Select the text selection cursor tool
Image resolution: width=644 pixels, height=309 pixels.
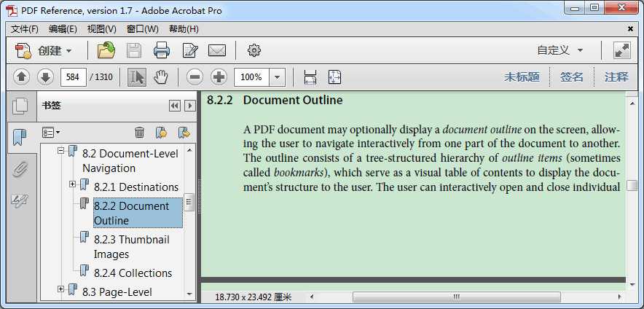pyautogui.click(x=137, y=77)
